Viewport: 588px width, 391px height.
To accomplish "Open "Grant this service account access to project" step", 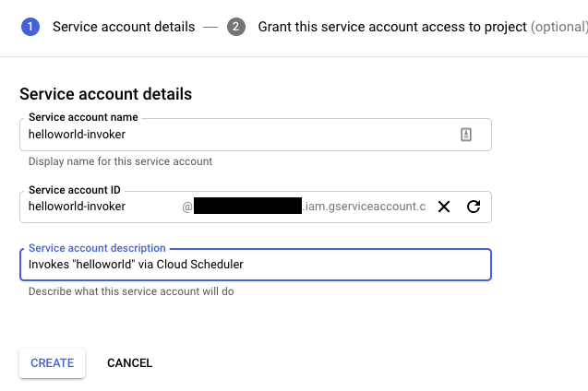I will pyautogui.click(x=392, y=27).
